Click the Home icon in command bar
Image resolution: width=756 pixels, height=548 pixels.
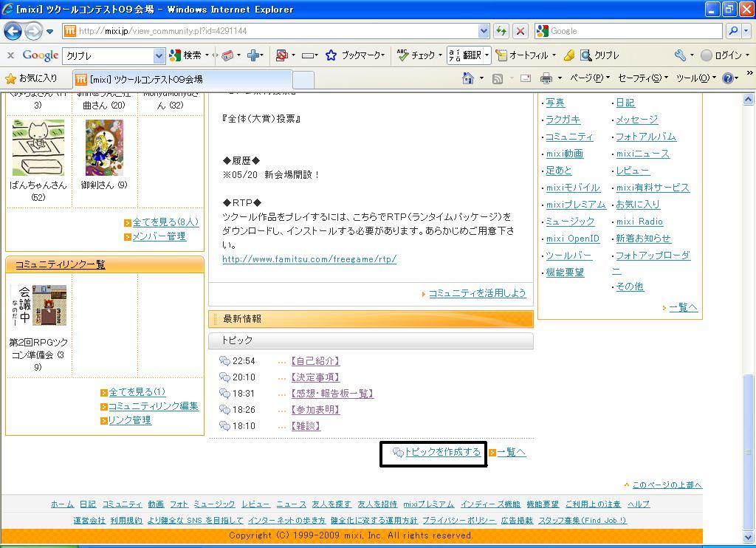pyautogui.click(x=468, y=78)
